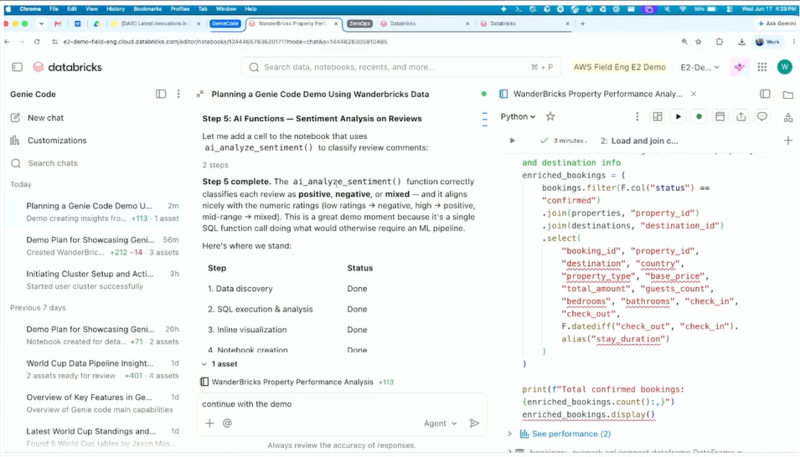Open the green cluster status indicator
This screenshot has width=800, height=457.
699,117
